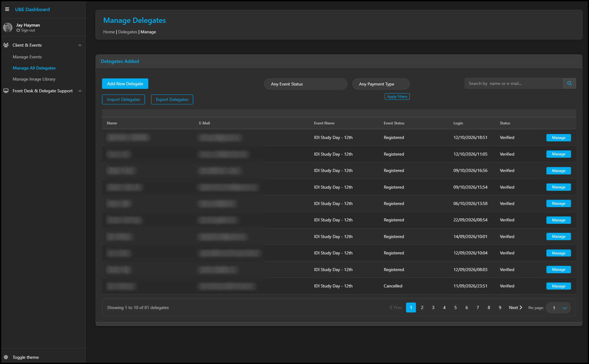Click the UBE Dashboard title link
Screen dimensions: 589x364
(32, 10)
